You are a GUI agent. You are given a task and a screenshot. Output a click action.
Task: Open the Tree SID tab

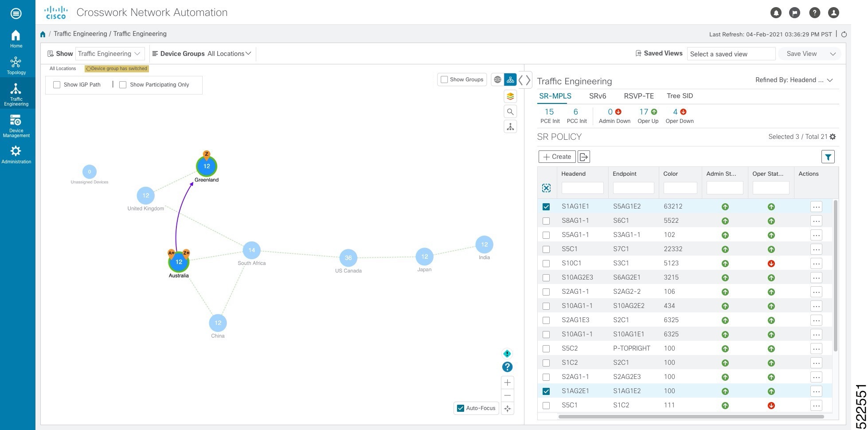680,96
